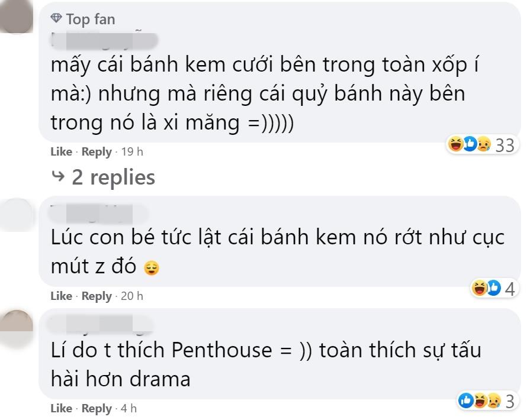Viewport: 527px width, 420px height.
Task: Click the Haha reaction icon on the second comment
Action: (480, 287)
